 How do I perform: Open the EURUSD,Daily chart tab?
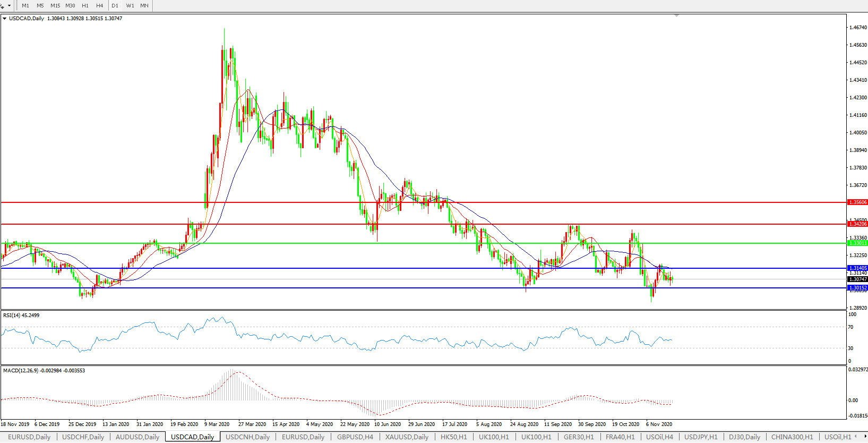[29, 437]
